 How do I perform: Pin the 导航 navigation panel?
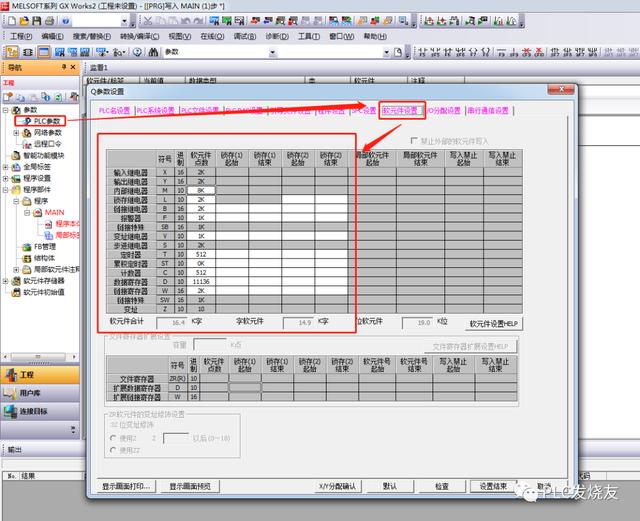[64, 67]
